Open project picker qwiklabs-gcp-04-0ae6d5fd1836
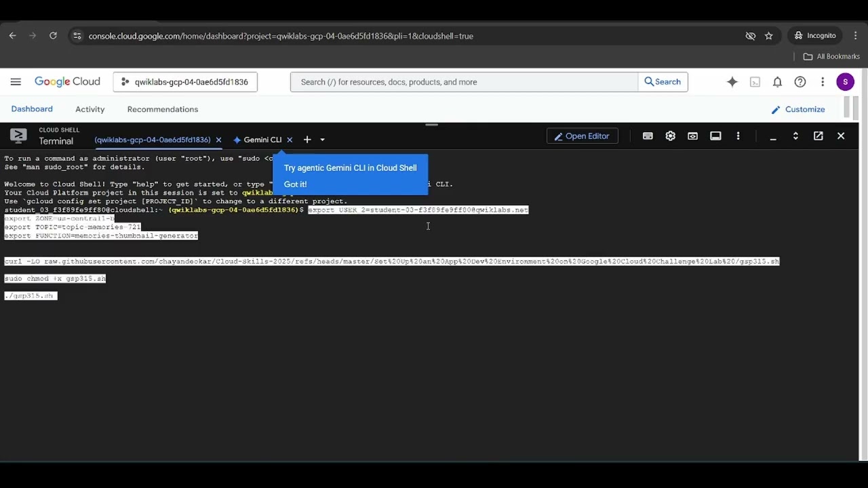Viewport: 868px width, 488px height. click(185, 82)
